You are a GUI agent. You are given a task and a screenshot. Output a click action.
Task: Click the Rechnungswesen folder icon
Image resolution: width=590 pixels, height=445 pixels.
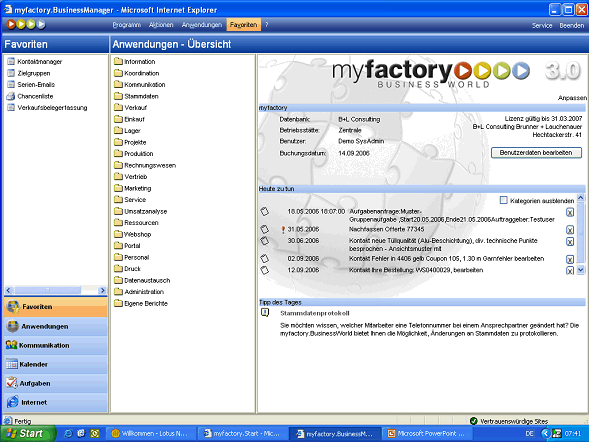coord(119,165)
